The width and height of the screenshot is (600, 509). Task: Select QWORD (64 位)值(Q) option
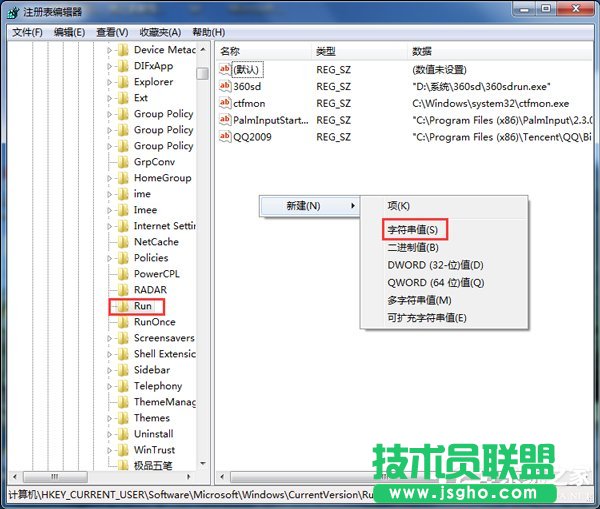(436, 282)
